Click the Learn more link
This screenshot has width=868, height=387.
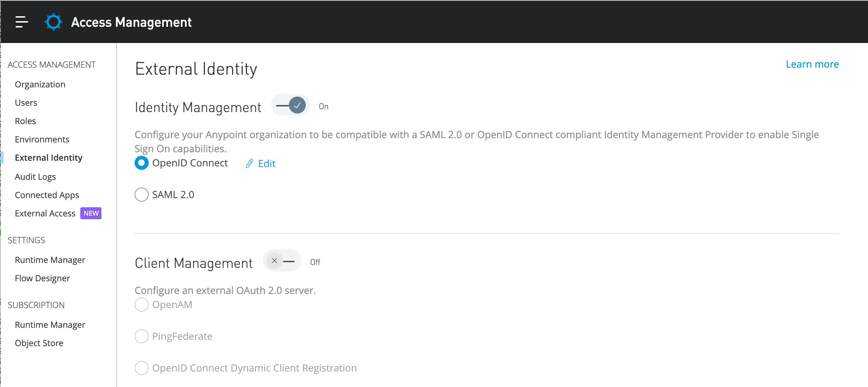click(812, 64)
